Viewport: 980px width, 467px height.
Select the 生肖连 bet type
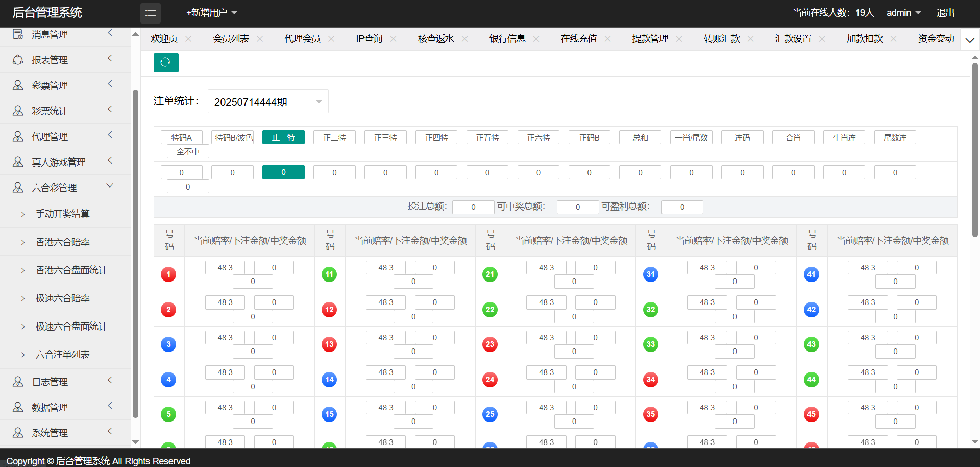(844, 137)
